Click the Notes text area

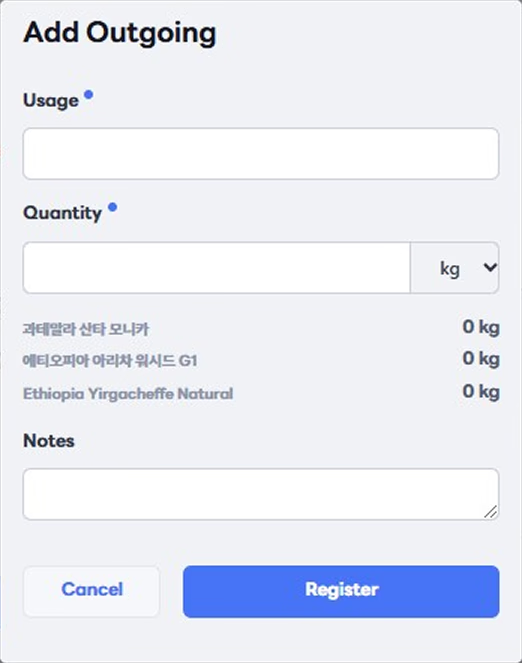coord(261,494)
